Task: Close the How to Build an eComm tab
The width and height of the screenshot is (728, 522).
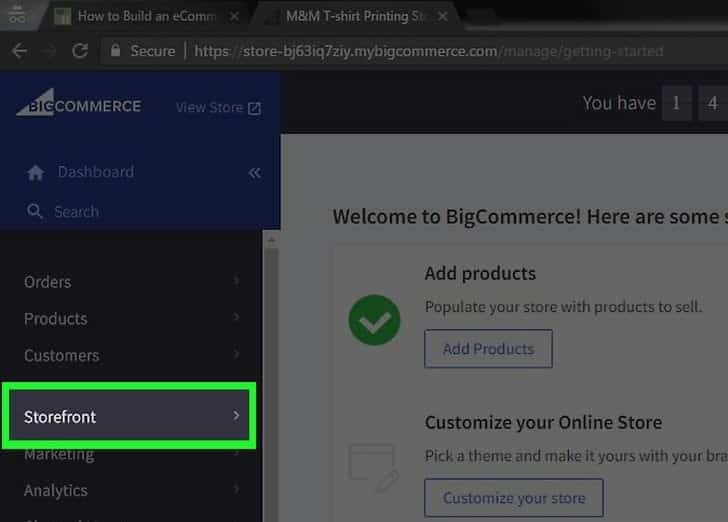Action: 234,16
